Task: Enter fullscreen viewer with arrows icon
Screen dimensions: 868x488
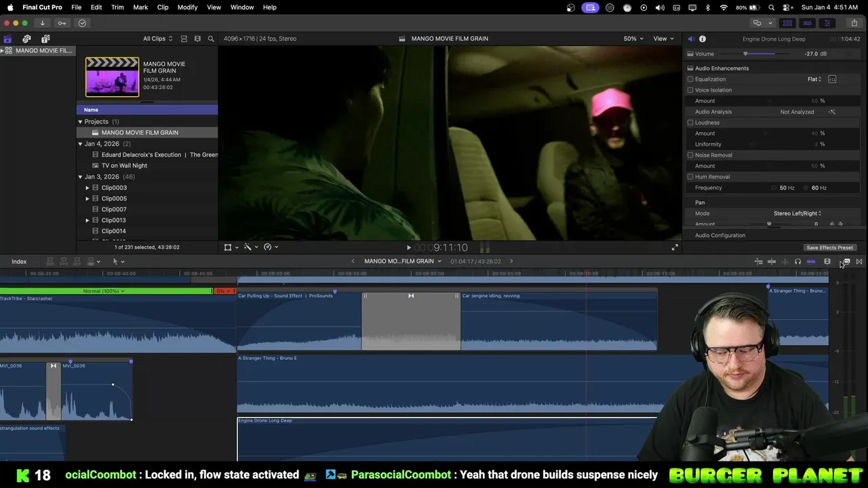Action: 675,247
